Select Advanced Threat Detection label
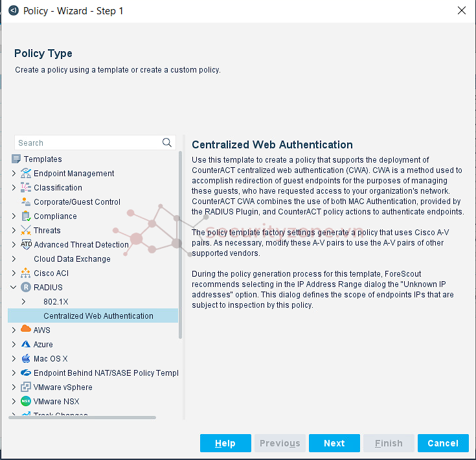Viewport: 476px width, 460px height. (81, 244)
